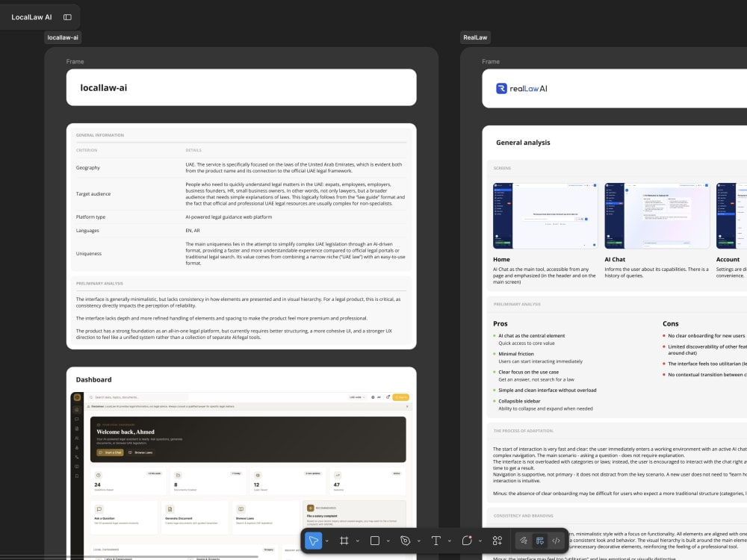Click the search magnifier icon in dashboard
Image resolution: width=747 pixels, height=560 pixels.
[x=91, y=397]
